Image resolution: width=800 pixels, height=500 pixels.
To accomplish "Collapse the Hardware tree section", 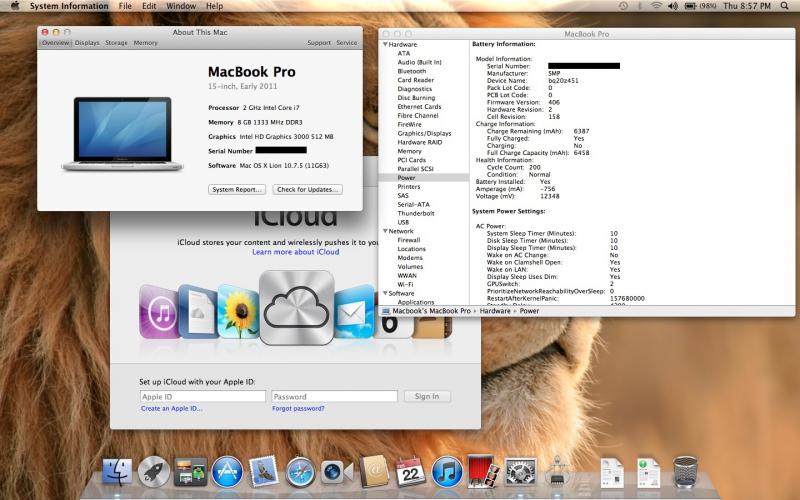I will (x=385, y=44).
